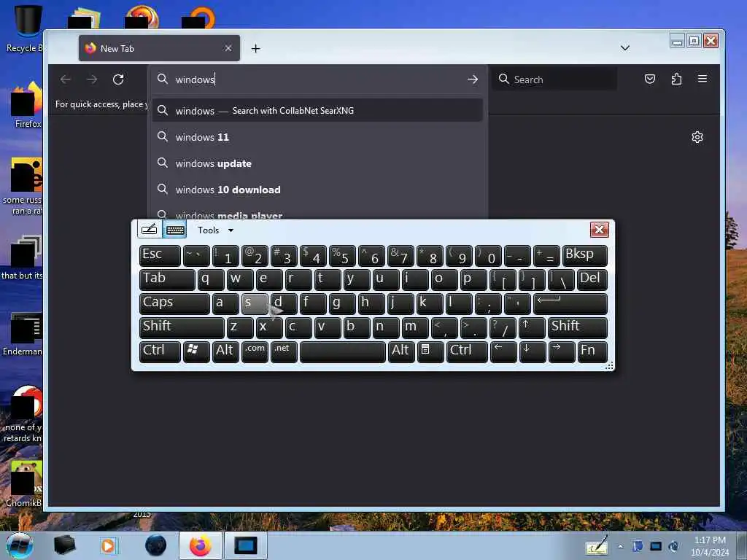747x560 pixels.
Task: Open Tablet PC Input Panel tray icon
Action: [x=597, y=545]
